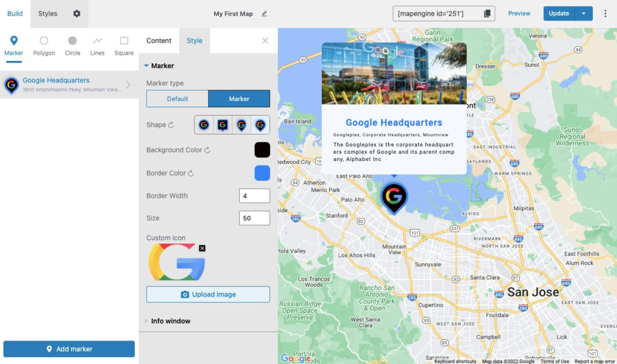Edit the map title with the pencil icon
This screenshot has height=364, width=617.
click(265, 13)
